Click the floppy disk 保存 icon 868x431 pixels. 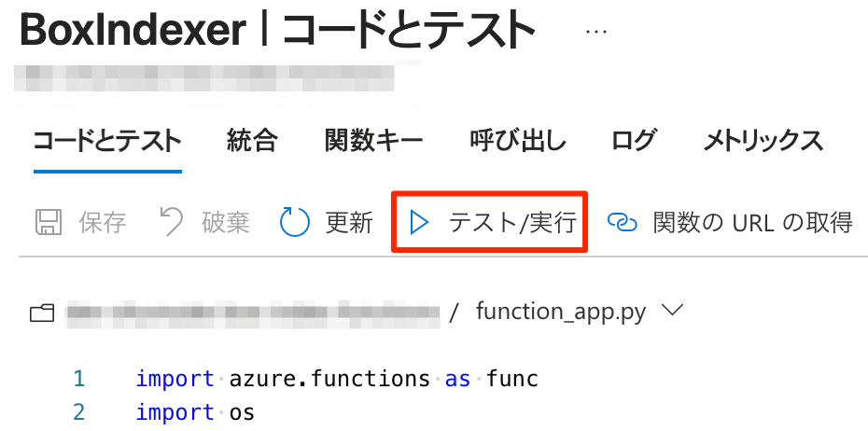[x=49, y=222]
